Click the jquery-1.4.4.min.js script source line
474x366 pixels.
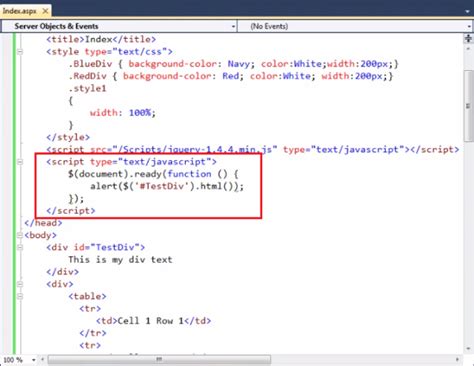coord(253,150)
